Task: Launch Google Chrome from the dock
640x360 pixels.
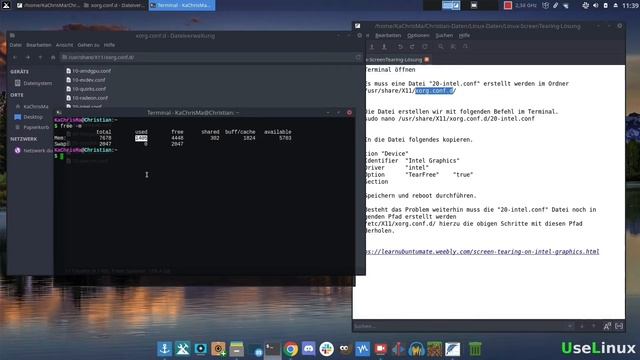Action: 291,349
